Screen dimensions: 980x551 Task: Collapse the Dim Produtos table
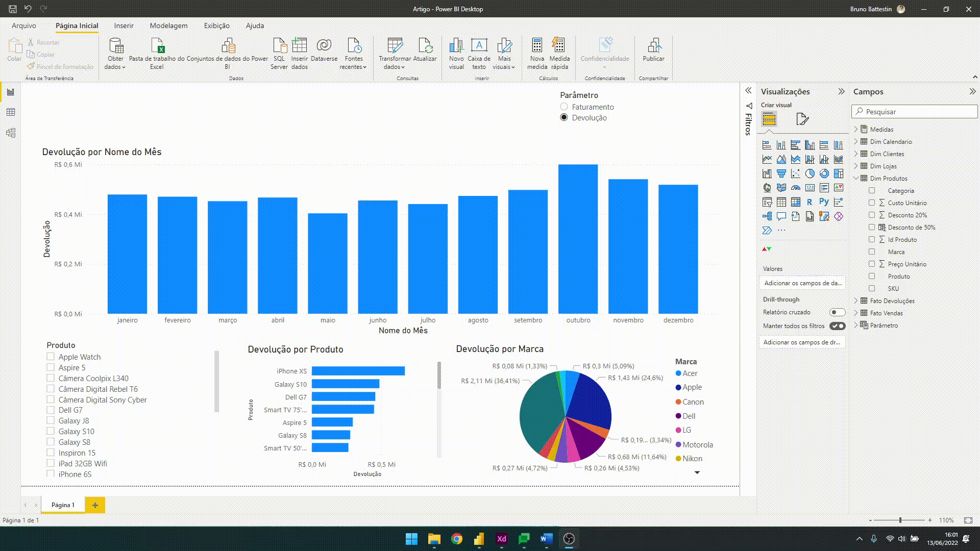coord(856,178)
